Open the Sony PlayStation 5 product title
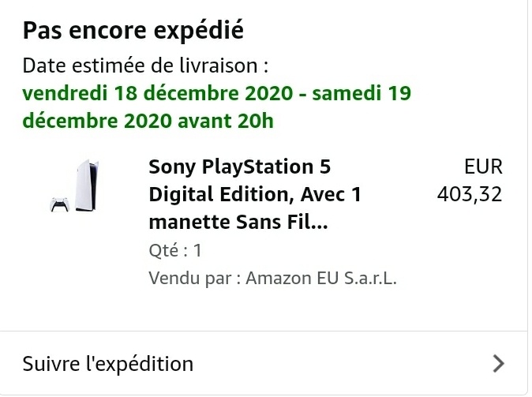Viewport: 532px width, 397px height. [239, 167]
